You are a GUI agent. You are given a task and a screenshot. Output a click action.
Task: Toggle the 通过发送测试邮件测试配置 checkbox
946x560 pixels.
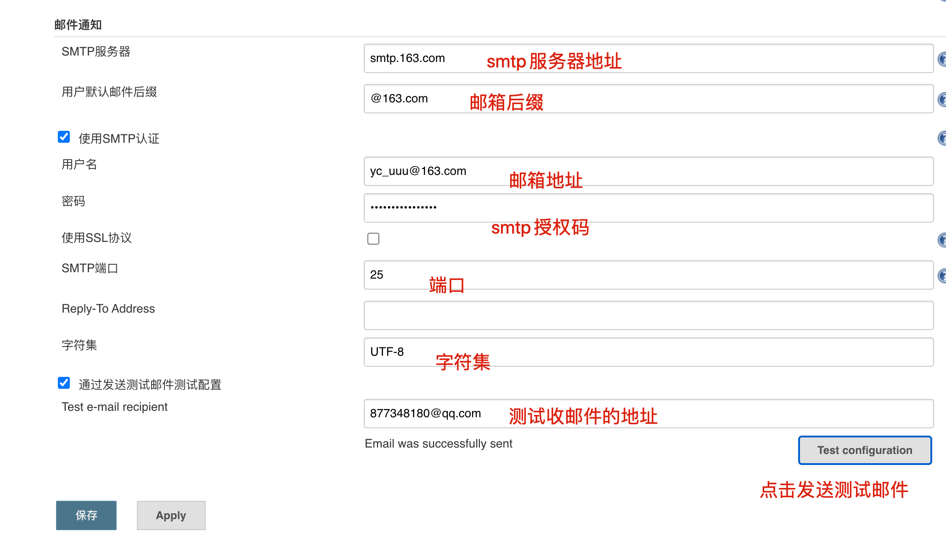click(64, 383)
